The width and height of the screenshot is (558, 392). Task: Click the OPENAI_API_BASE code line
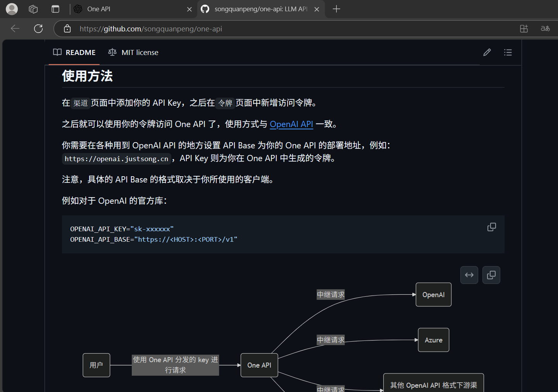click(154, 240)
